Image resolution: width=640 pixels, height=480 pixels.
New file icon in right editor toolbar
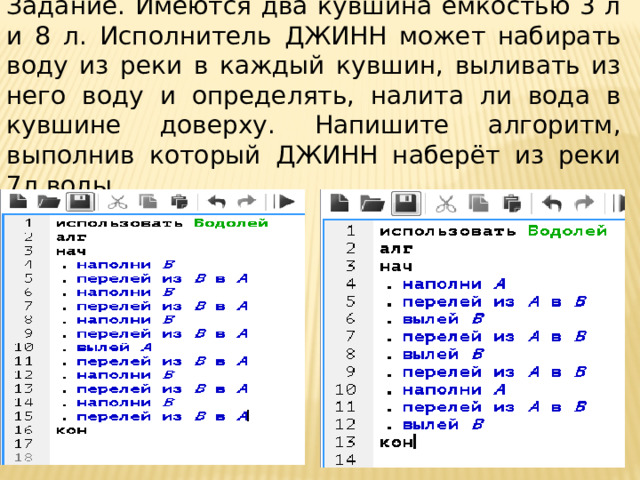pos(340,202)
